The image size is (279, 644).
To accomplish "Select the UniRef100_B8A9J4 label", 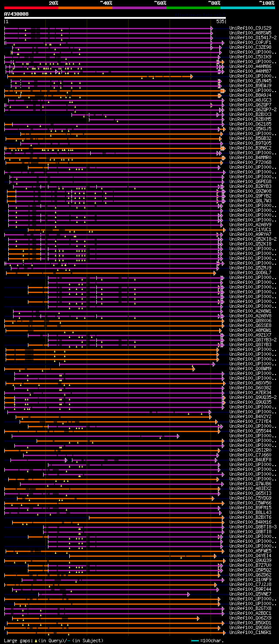I will pyautogui.click(x=250, y=95).
